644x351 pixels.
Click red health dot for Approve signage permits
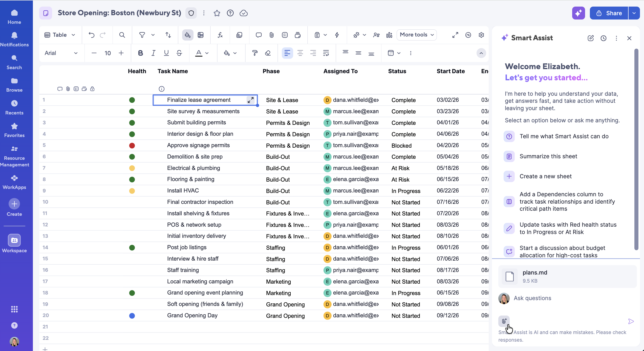tap(132, 146)
